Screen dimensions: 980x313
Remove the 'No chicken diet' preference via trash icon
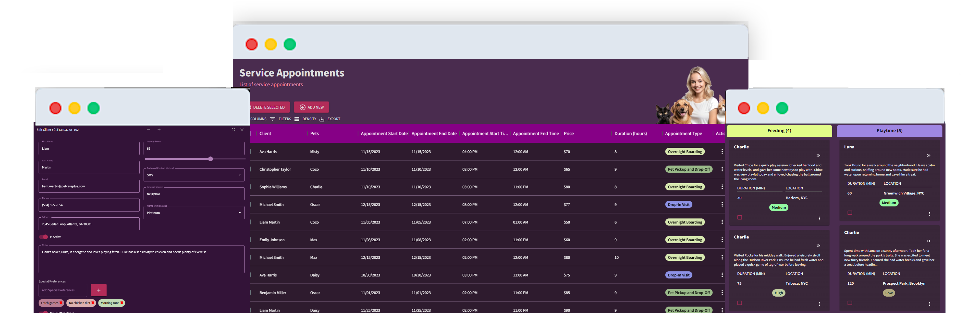click(93, 303)
